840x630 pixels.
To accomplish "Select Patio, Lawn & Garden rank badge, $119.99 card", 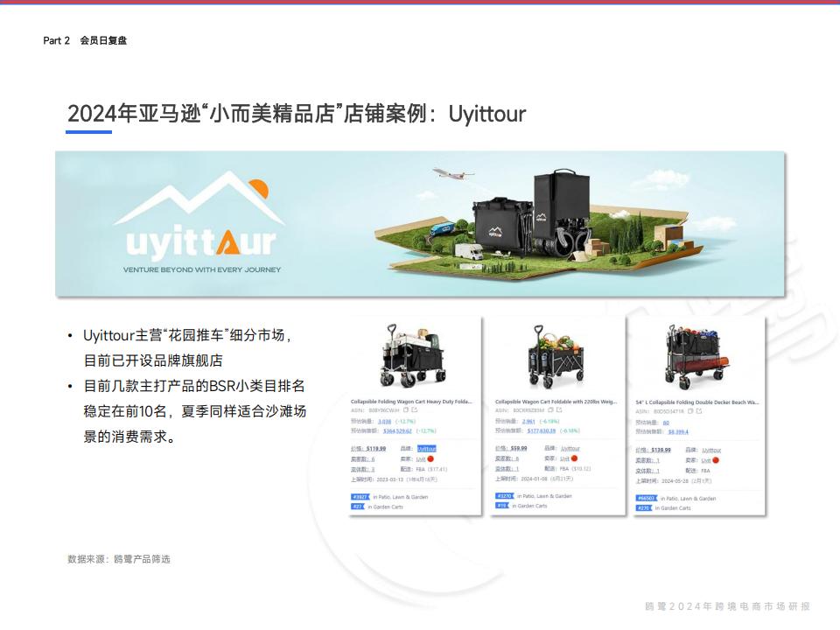I will point(360,497).
